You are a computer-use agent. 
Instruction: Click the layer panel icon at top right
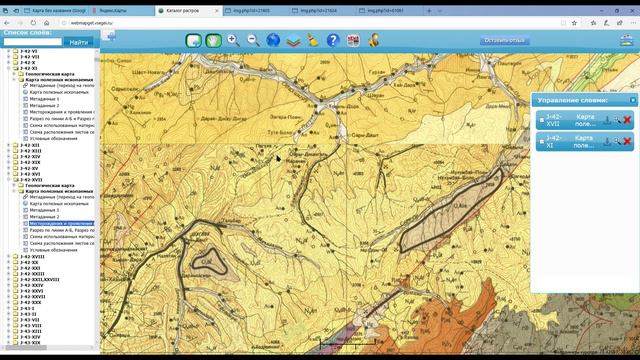(x=626, y=40)
